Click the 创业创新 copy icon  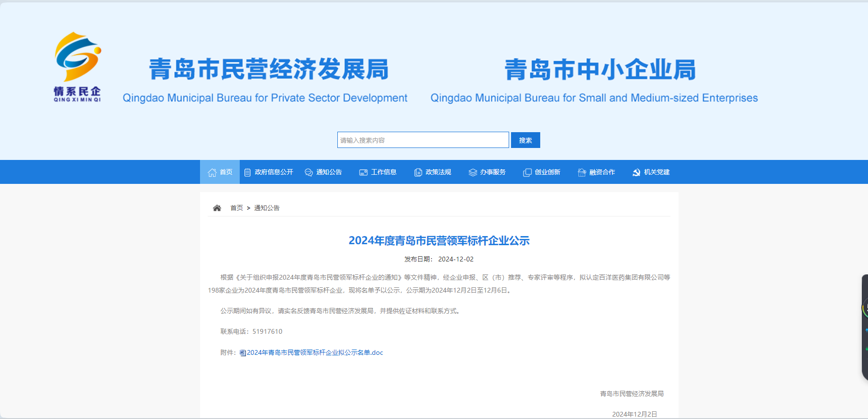pos(527,172)
